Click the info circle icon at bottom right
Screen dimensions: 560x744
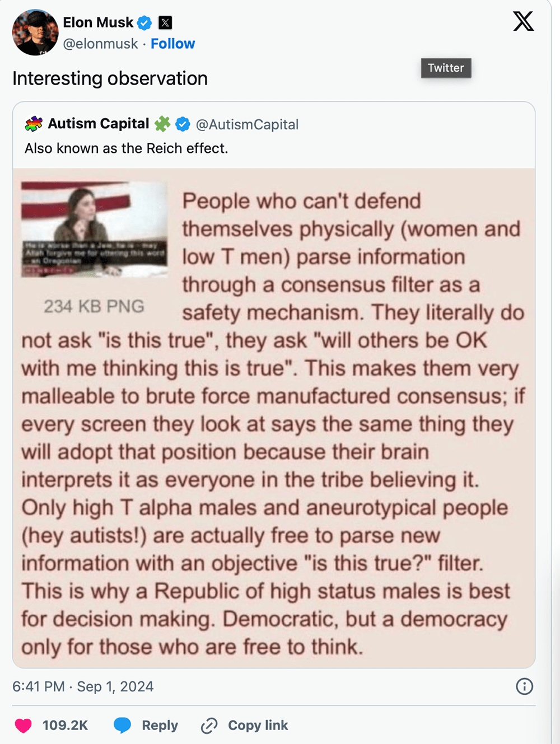click(x=524, y=686)
